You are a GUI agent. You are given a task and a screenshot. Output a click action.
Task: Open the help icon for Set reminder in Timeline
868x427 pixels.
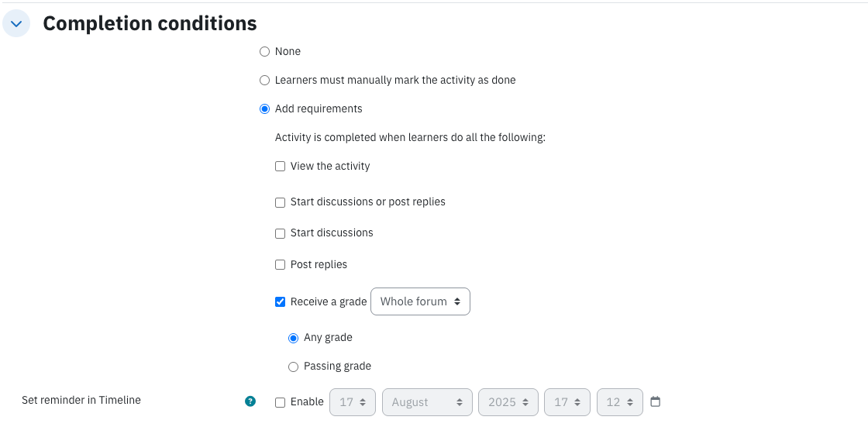tap(250, 401)
